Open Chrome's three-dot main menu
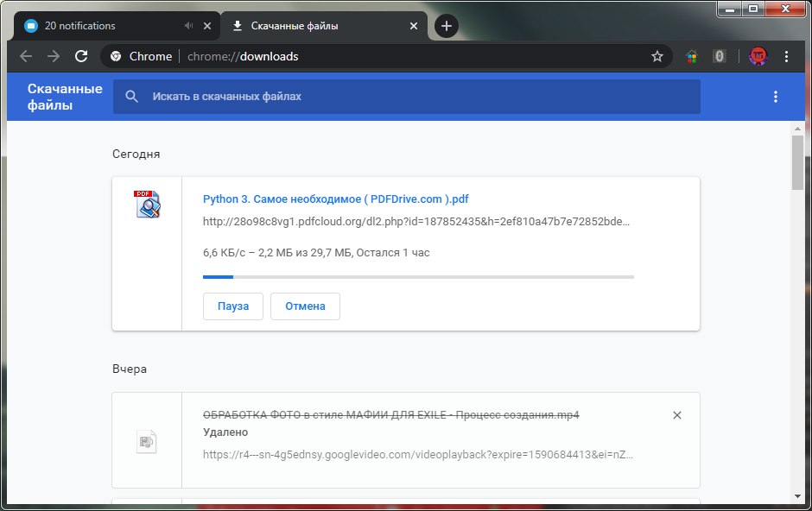The width and height of the screenshot is (812, 511). coord(786,56)
